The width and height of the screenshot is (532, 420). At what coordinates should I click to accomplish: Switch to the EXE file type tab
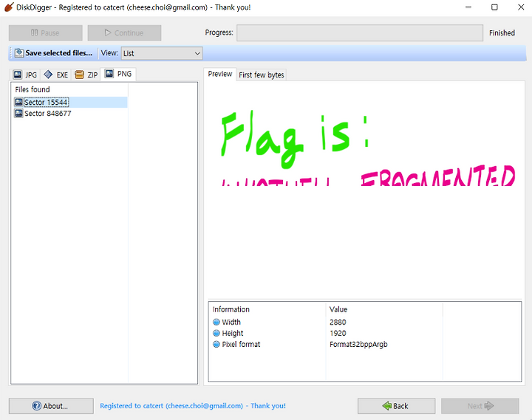[56, 75]
